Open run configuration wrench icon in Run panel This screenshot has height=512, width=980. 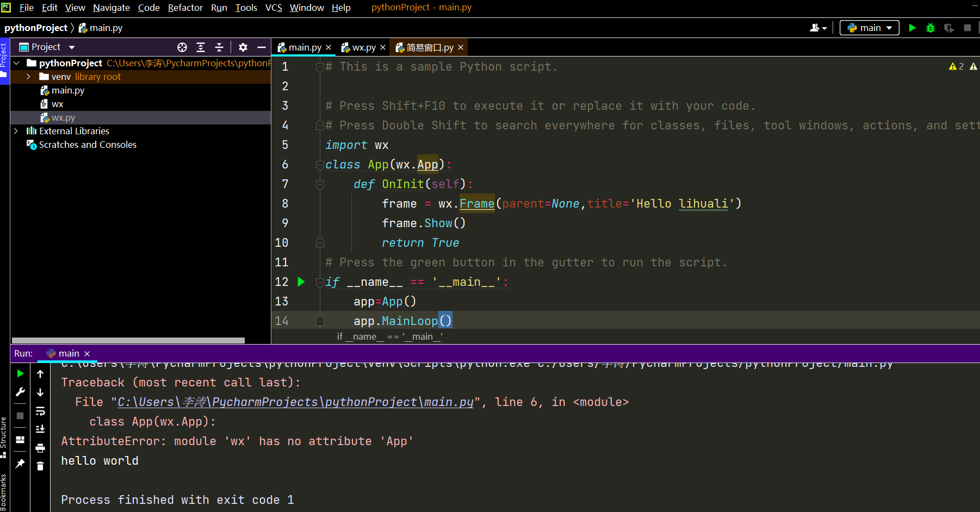tap(20, 392)
